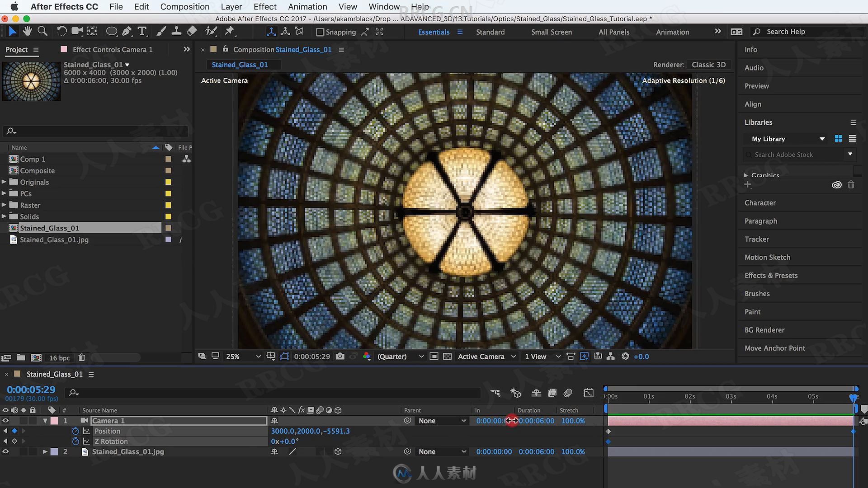Click the Camera tool icon
The width and height of the screenshot is (868, 488).
(75, 31)
